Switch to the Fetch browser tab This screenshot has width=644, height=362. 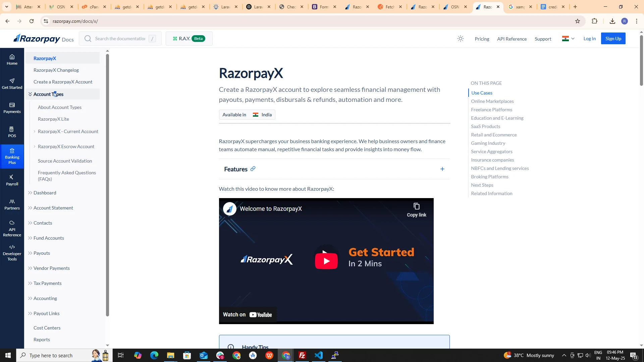(x=390, y=7)
